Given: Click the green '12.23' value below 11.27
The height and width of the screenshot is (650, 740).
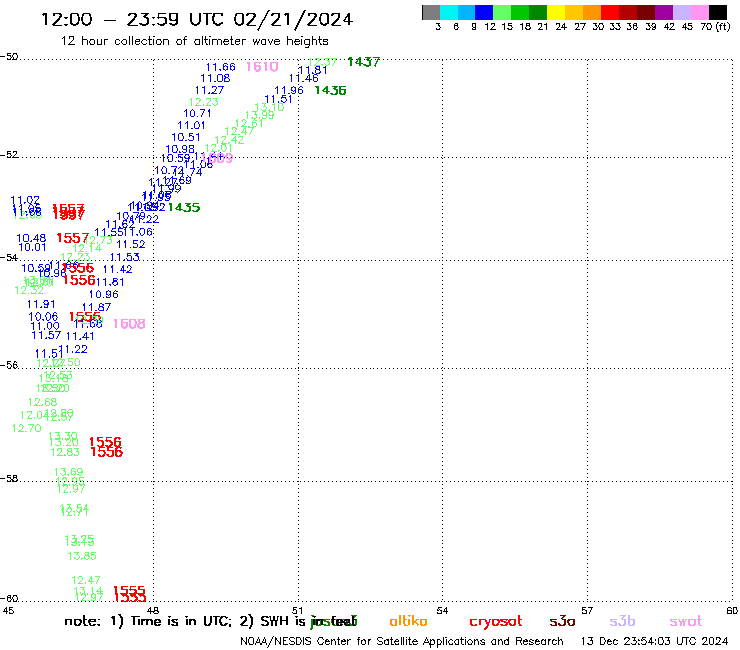Looking at the screenshot, I should click(204, 102).
